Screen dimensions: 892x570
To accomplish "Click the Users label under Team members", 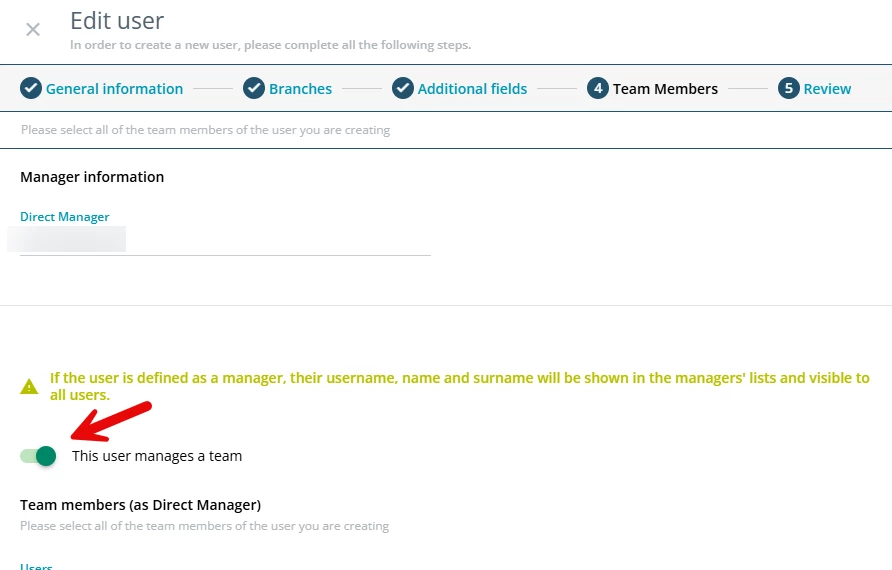I will [36, 566].
